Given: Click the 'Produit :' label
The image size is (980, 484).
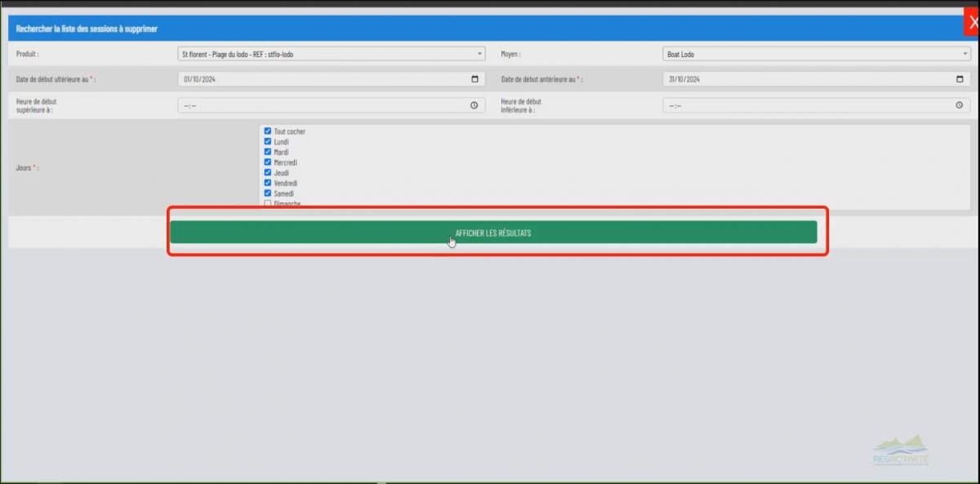Looking at the screenshot, I should point(28,55).
